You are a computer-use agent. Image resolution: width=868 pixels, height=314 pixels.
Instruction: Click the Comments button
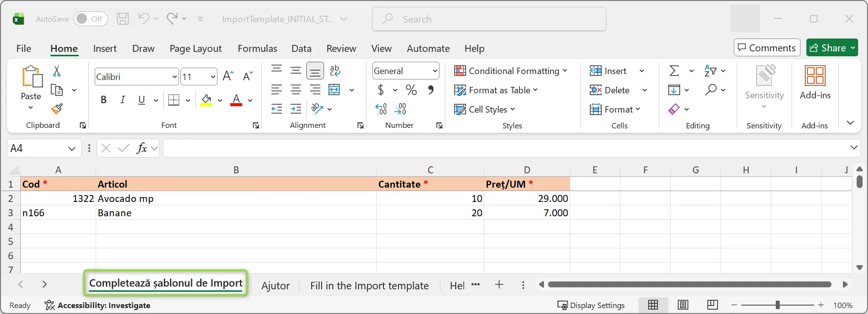click(x=767, y=48)
